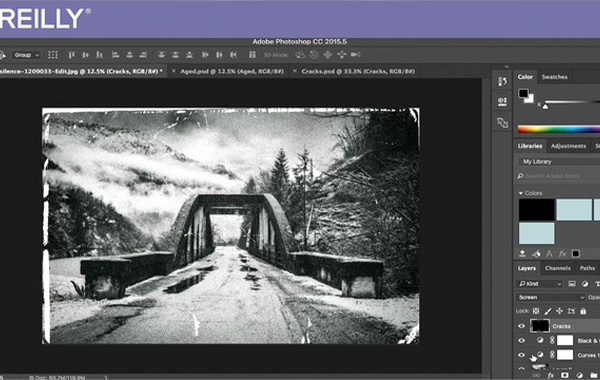Select 3D Rotate mode icon
Image resolution: width=600 pixels, height=380 pixels.
pos(300,55)
